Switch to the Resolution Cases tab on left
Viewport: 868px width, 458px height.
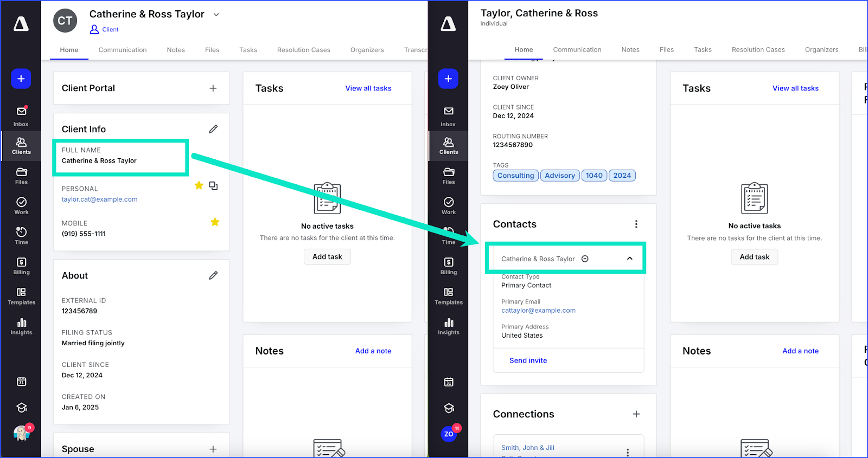tap(303, 50)
